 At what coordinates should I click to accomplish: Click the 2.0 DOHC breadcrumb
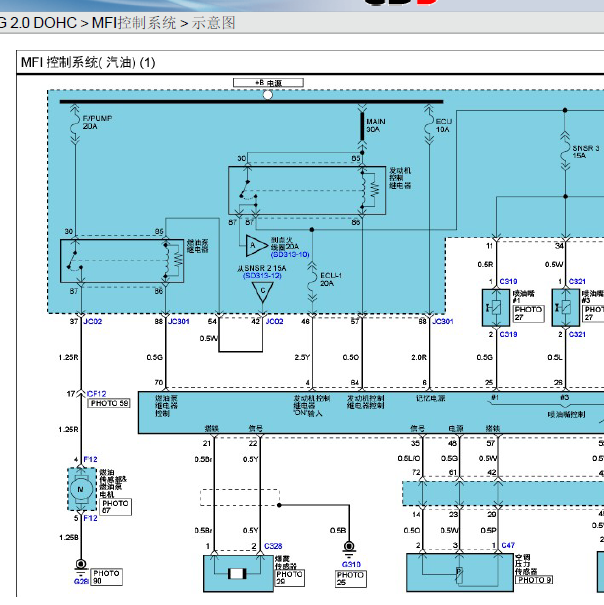pos(43,23)
